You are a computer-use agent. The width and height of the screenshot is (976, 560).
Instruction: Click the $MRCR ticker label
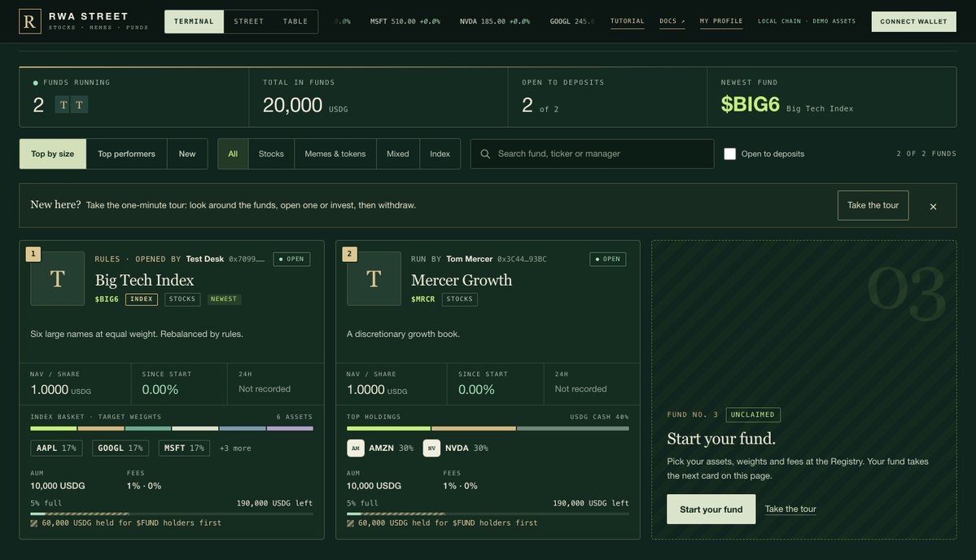pyautogui.click(x=422, y=300)
